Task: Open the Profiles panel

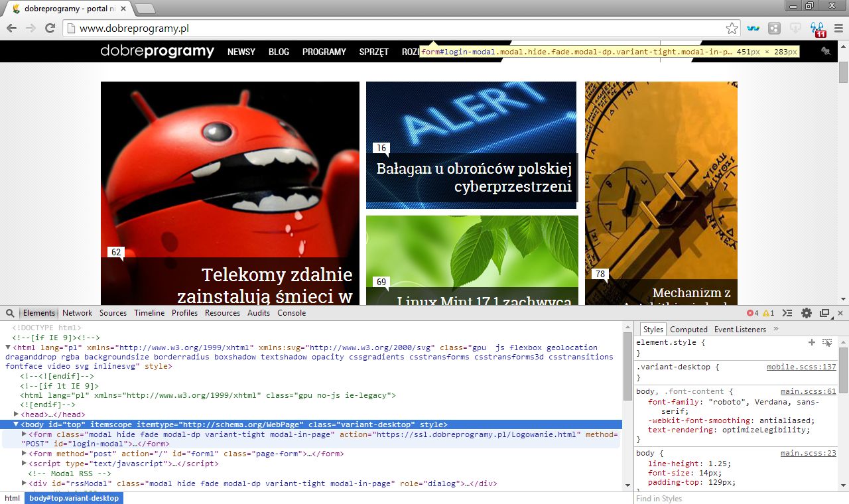Action: pos(184,313)
